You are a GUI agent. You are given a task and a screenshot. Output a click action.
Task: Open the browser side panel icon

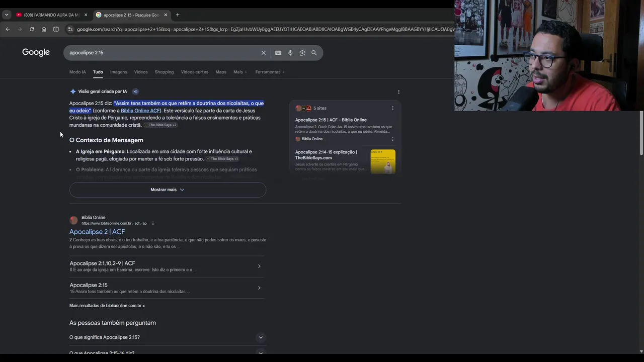point(56,29)
